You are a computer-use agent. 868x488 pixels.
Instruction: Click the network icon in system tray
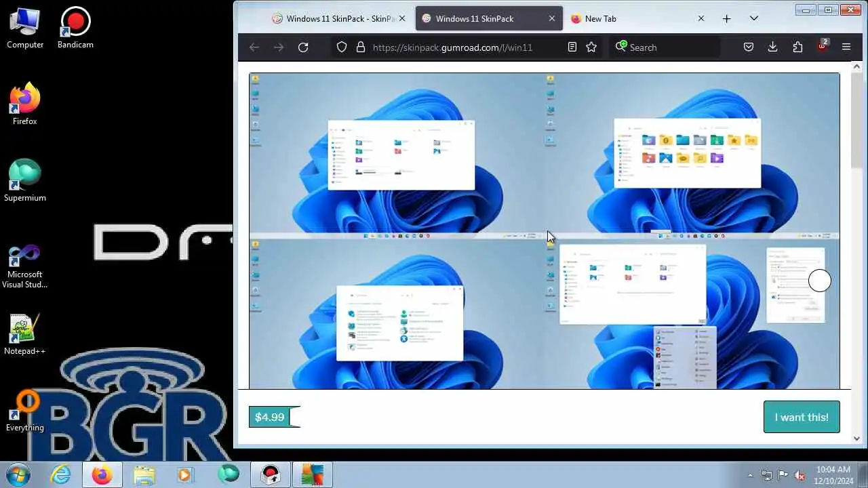[767, 475]
